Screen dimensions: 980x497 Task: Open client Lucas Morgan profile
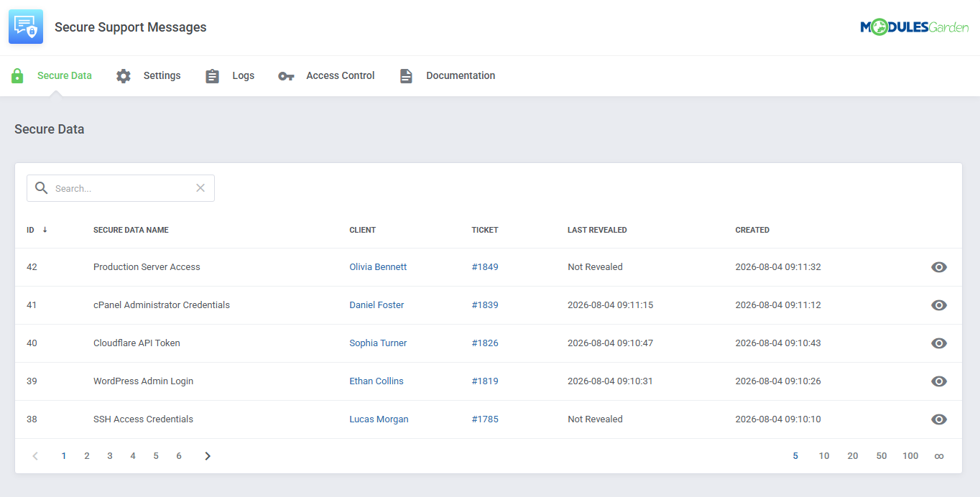pos(379,419)
